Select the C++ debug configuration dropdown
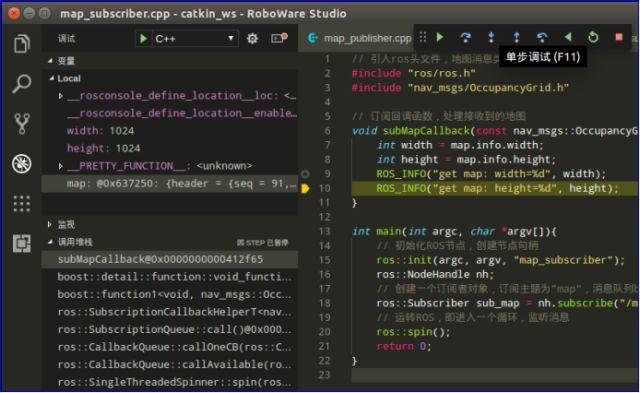Viewport: 640px width, 393px height. click(195, 39)
